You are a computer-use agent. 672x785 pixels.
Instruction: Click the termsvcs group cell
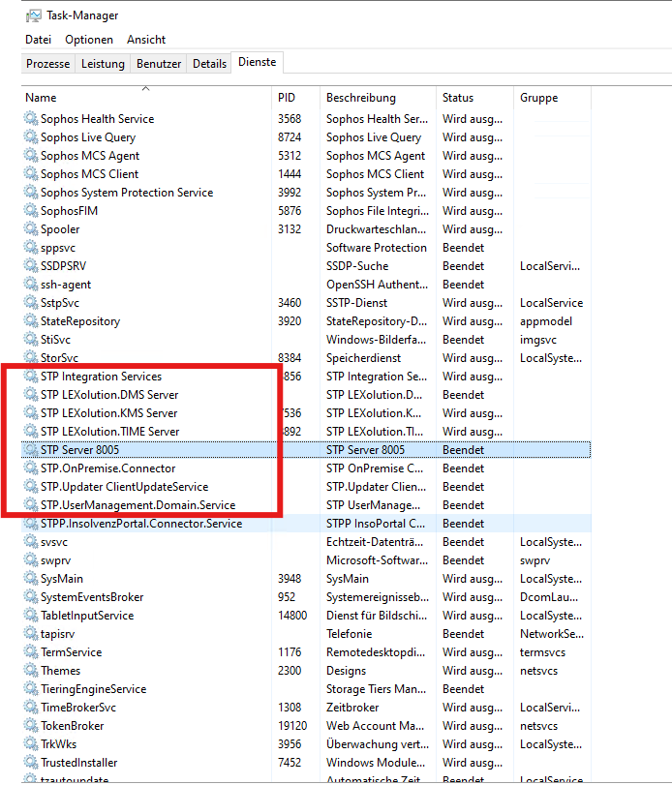(x=542, y=651)
